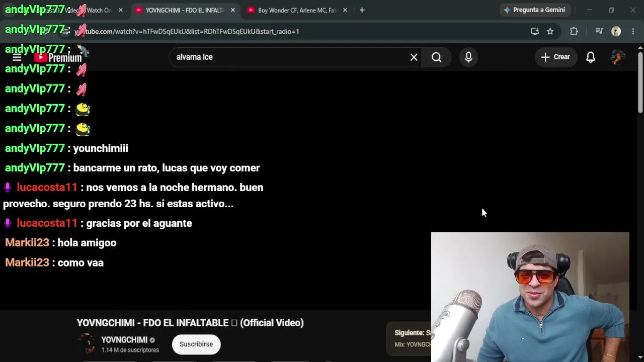Open the YouTube guide hamburger menu
This screenshot has width=644, height=362.
coord(17,57)
